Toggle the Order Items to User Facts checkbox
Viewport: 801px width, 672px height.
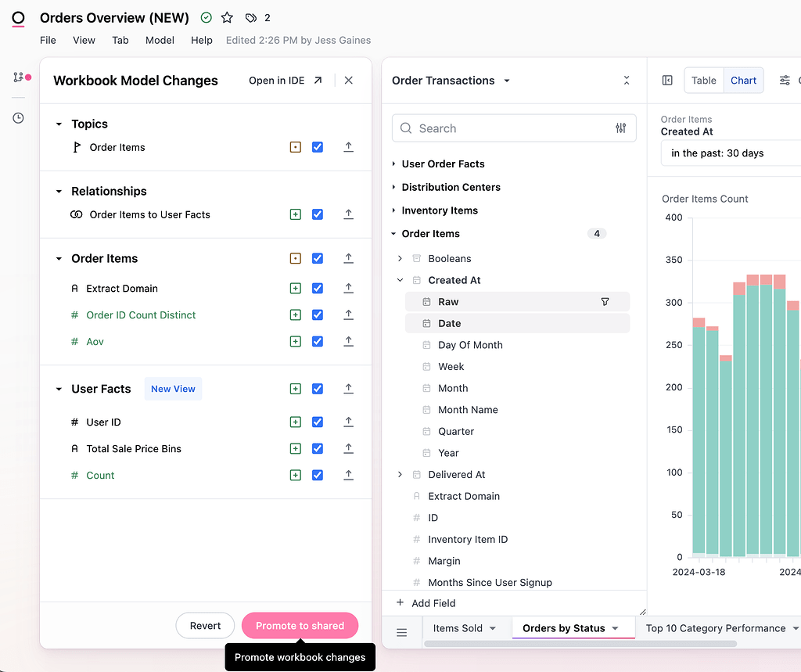[x=318, y=215]
